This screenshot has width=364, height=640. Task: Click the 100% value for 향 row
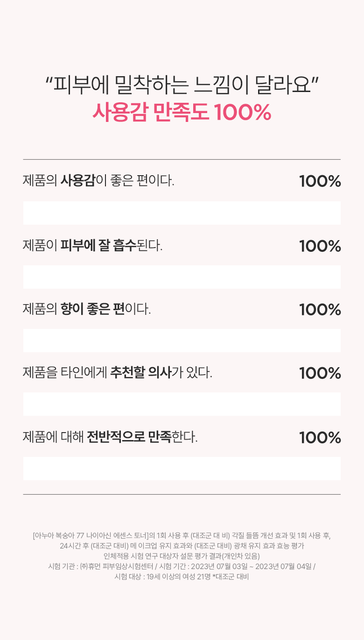(x=320, y=309)
